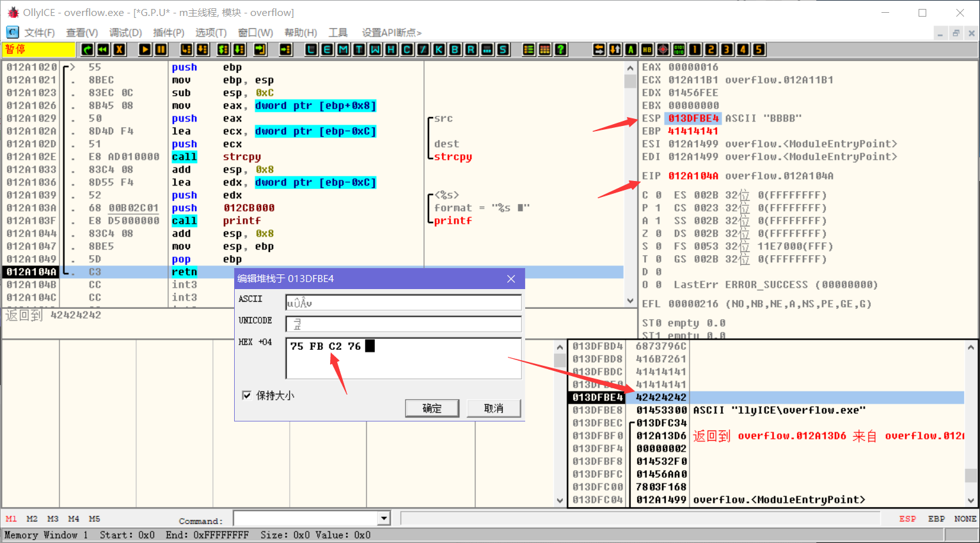Click the red target crosshair icon

point(663,49)
